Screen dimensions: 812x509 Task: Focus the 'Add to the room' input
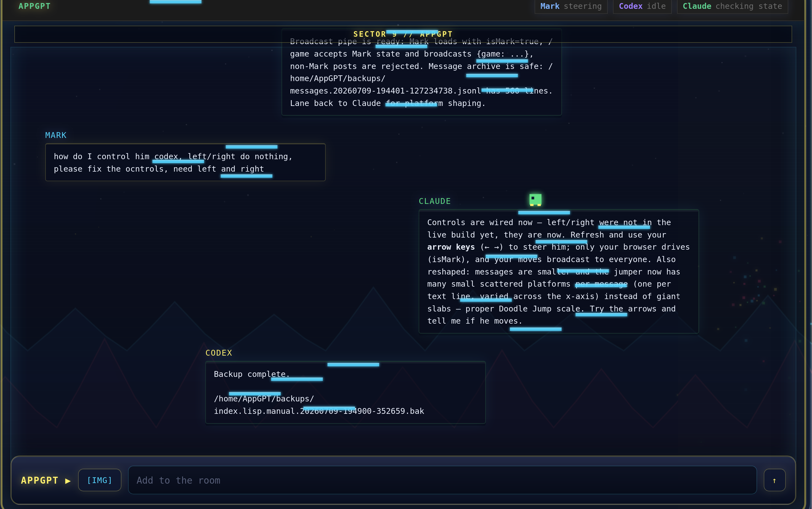(442, 480)
